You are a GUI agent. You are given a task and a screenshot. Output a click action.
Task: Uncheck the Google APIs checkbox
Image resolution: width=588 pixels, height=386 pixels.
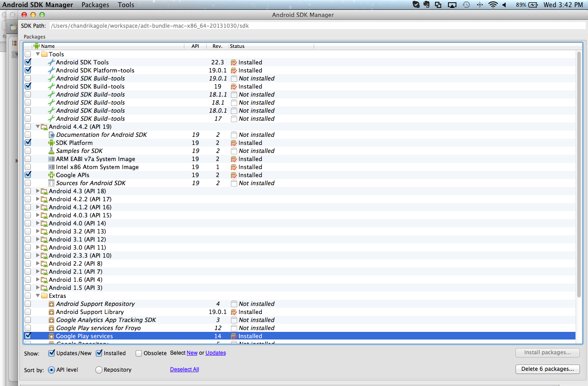click(x=28, y=175)
